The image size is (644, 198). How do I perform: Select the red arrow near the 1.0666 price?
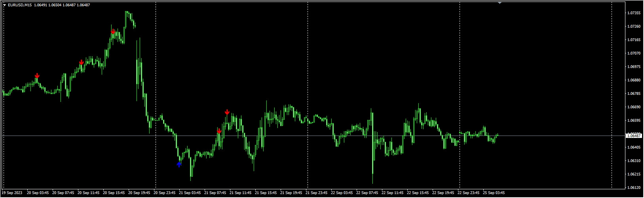[x=227, y=112]
